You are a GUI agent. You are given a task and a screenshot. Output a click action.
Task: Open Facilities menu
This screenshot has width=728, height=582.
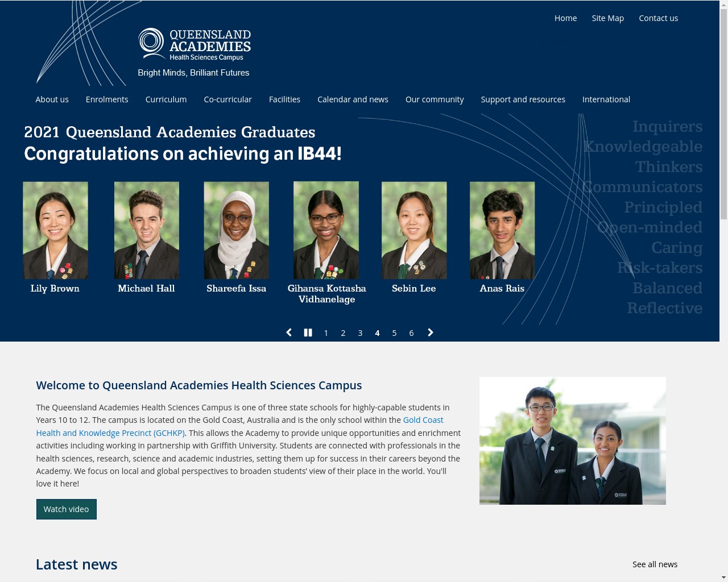click(284, 99)
